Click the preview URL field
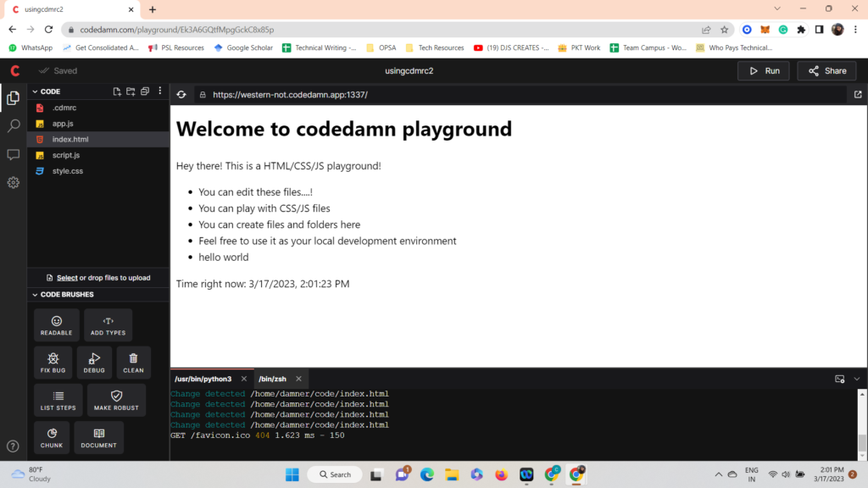The image size is (868, 488). click(520, 95)
